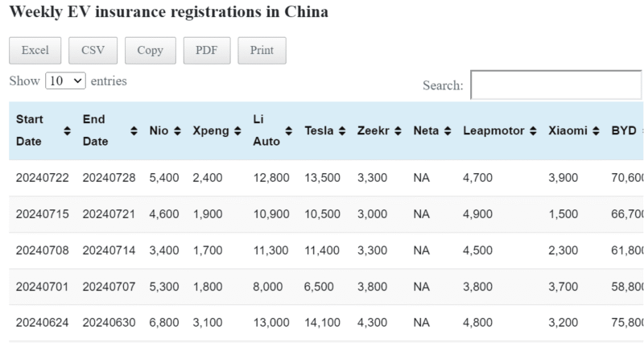Sort by End Date column arrows
Screen dimensions: 644x343
point(134,130)
